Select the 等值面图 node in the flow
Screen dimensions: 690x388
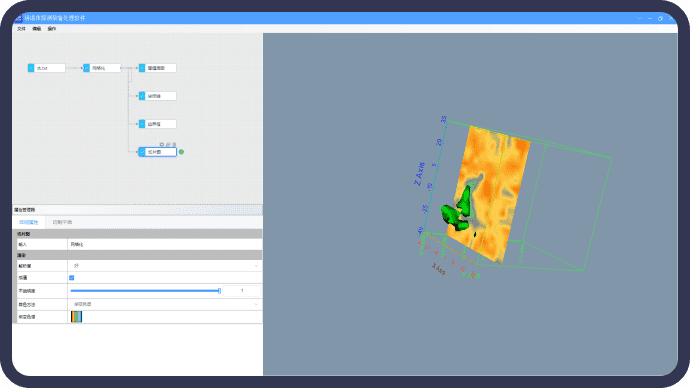coord(158,68)
